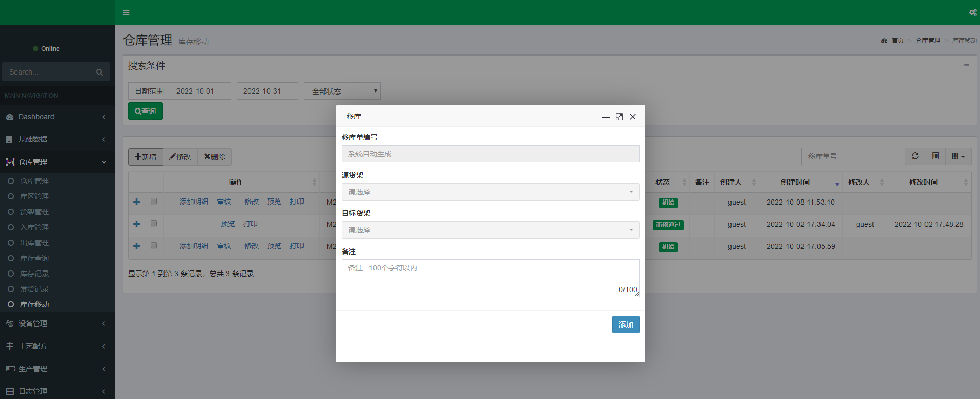This screenshot has width=980, height=399.
Task: Open the 目标货架 dropdown
Action: (490, 230)
